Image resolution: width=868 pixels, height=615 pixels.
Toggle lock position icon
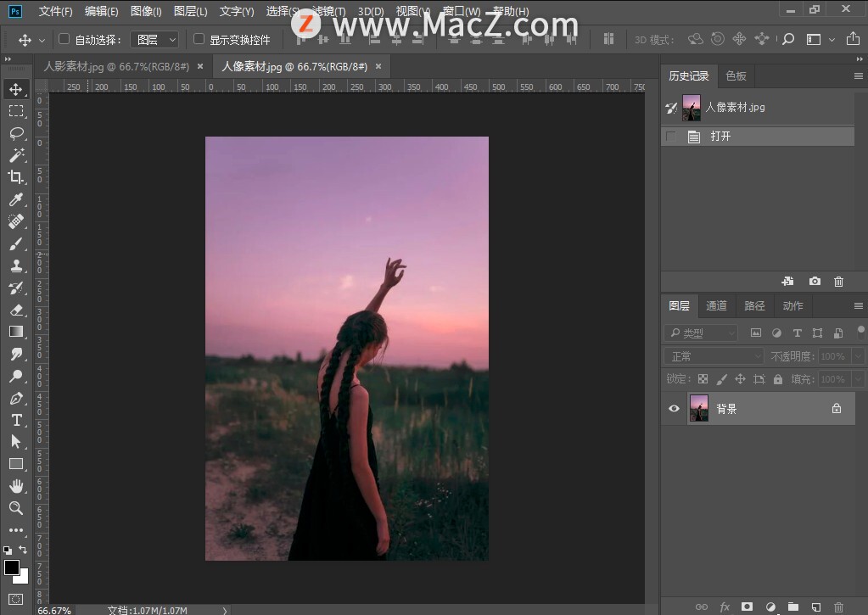pos(740,379)
